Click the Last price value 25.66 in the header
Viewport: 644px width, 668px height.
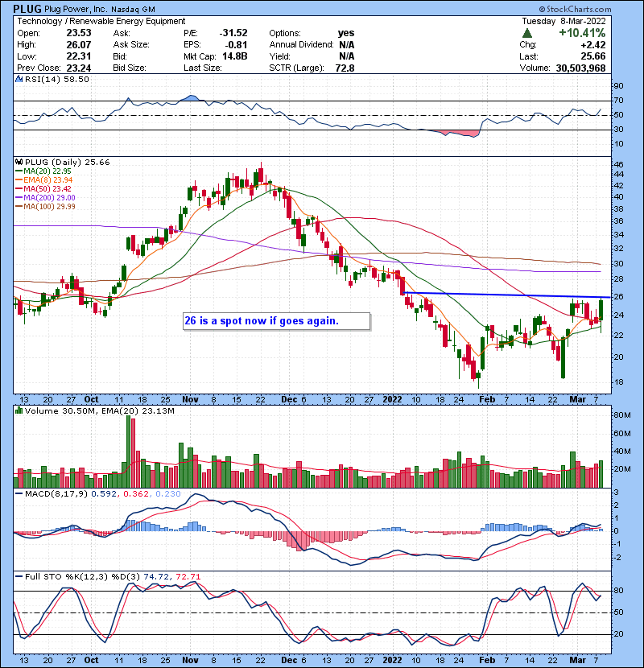coord(593,56)
